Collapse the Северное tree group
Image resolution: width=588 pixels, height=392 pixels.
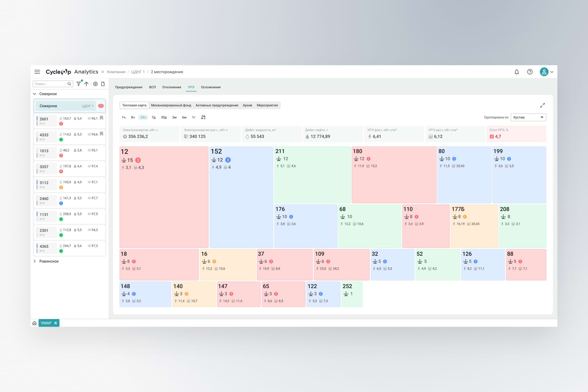point(35,94)
